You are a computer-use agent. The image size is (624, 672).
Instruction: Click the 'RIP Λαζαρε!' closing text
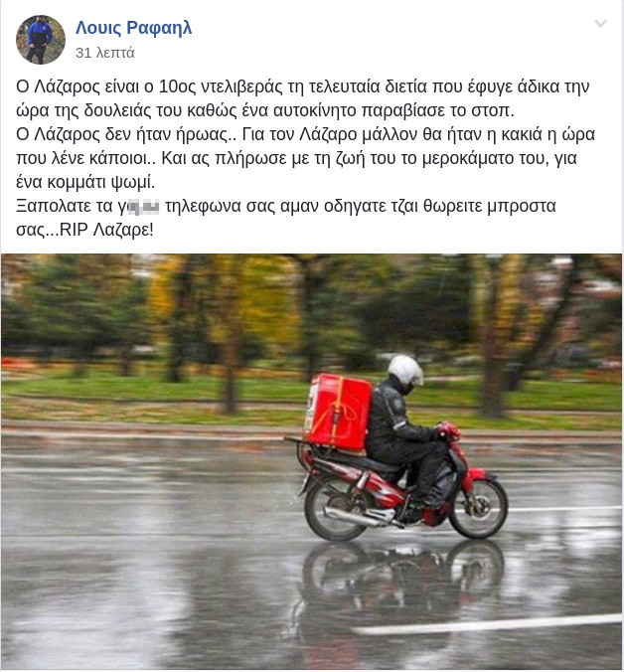click(x=106, y=231)
